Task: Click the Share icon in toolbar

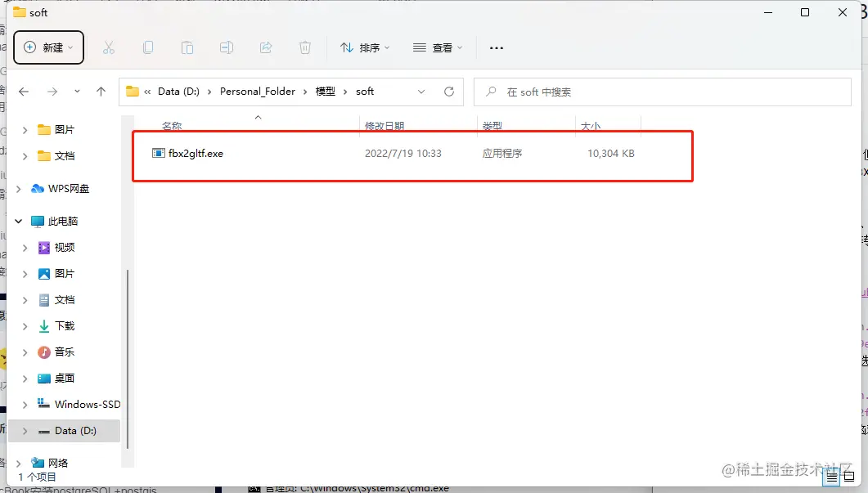Action: pos(266,47)
